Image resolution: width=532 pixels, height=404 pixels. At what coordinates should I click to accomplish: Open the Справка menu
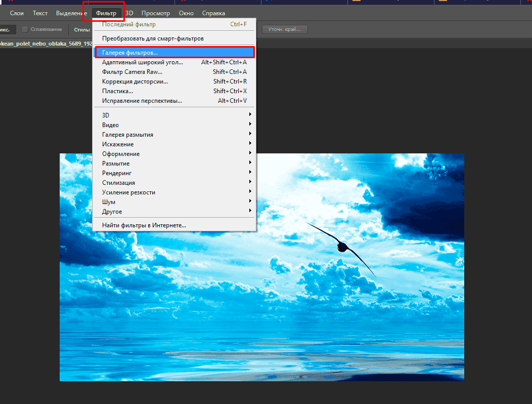point(213,13)
